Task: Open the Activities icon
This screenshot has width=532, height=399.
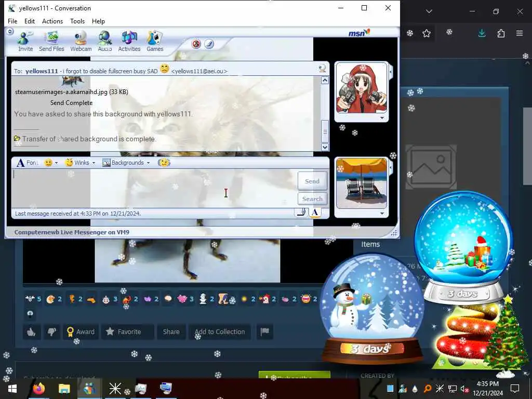Action: coord(129,41)
